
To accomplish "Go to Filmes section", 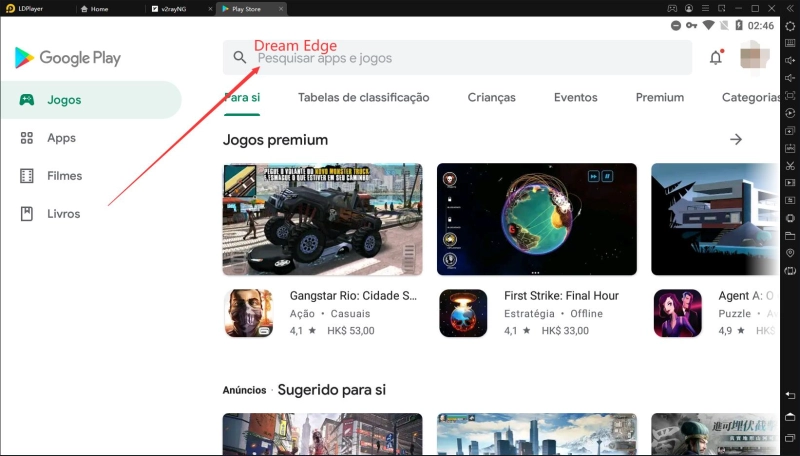I will [64, 176].
